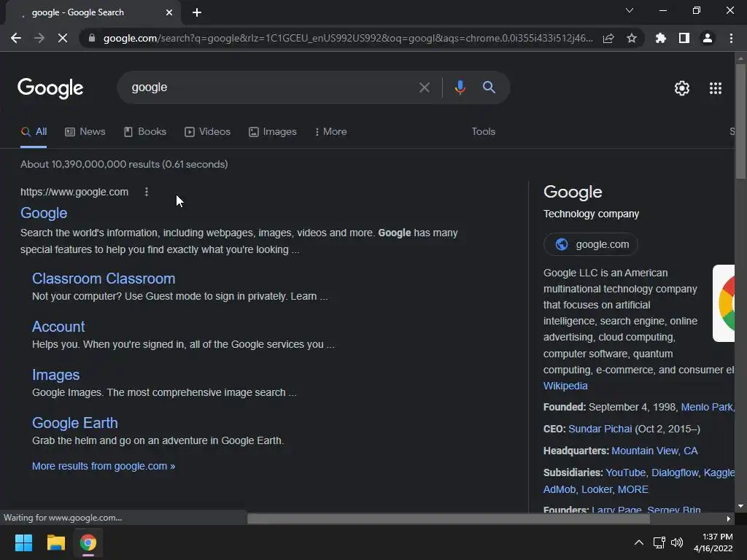Switch to the Videos tab
Screen dimensions: 747x560
(x=207, y=132)
